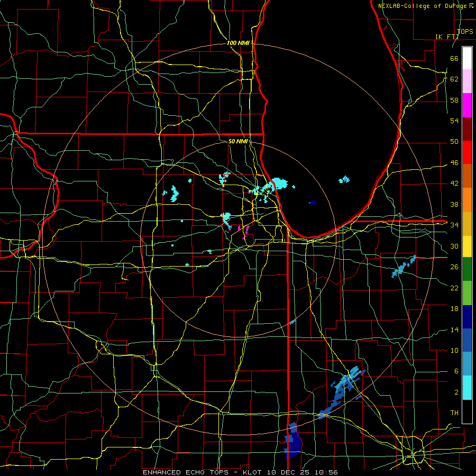Pick the magenta swatch in the color scale

467,105
